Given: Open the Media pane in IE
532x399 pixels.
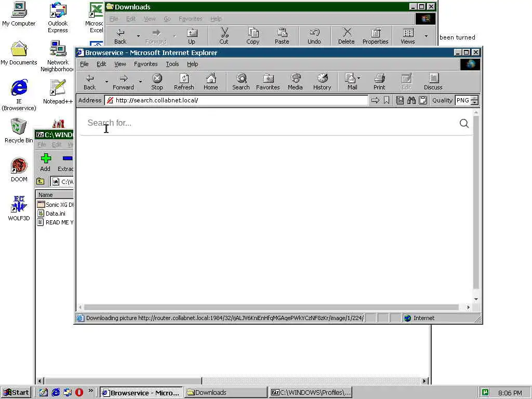Looking at the screenshot, I should 295,82.
